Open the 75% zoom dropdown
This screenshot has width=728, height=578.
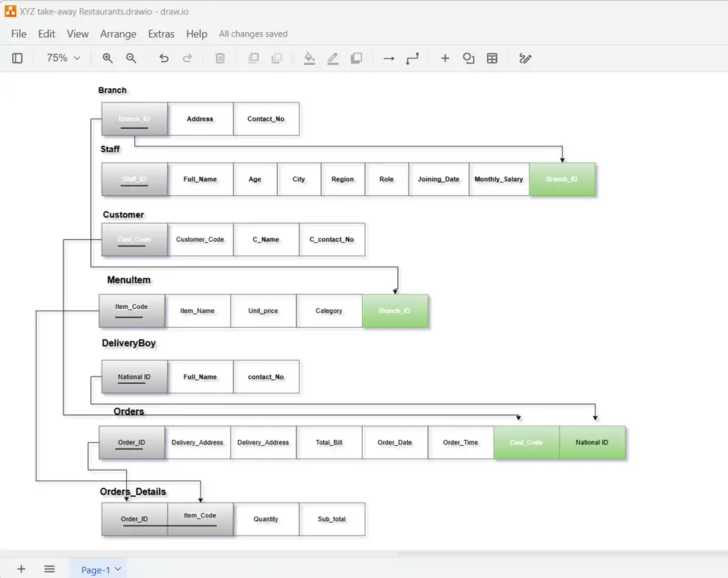click(x=63, y=58)
